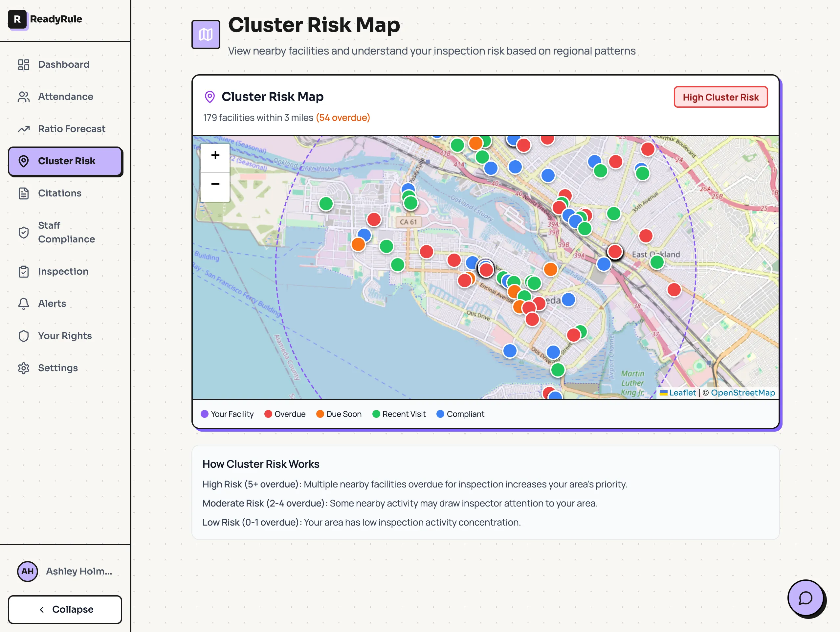The height and width of the screenshot is (632, 840).
Task: Zoom out using the minus control
Action: pos(215,184)
